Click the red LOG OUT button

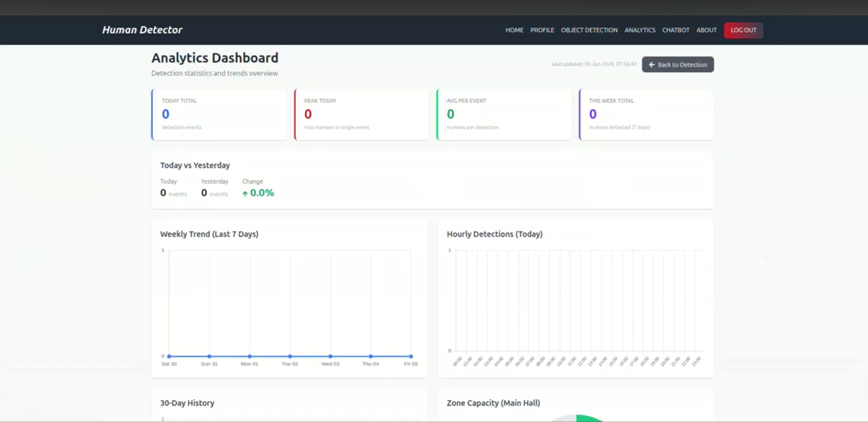pos(743,30)
